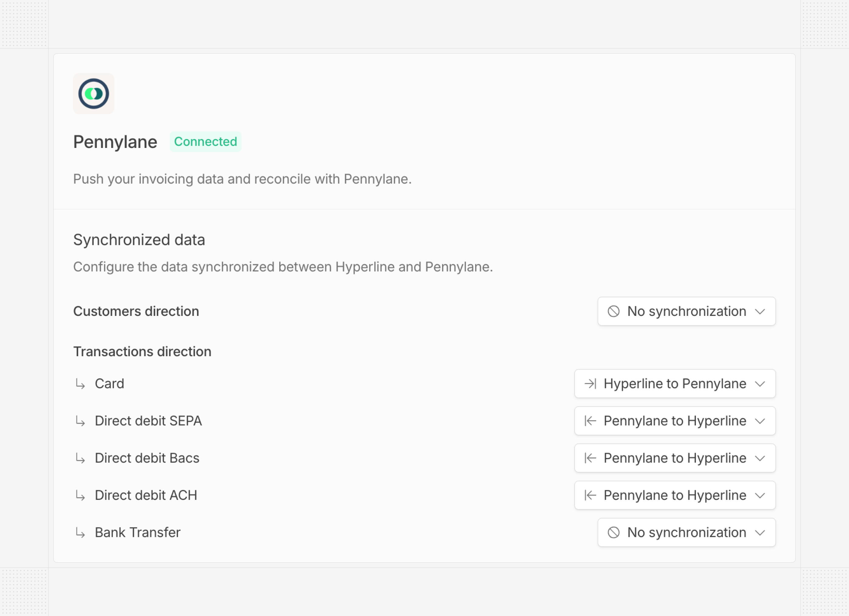Viewport: 849px width, 616px height.
Task: Click the sub-item arrow icon next to Bank Transfer
Action: (80, 533)
